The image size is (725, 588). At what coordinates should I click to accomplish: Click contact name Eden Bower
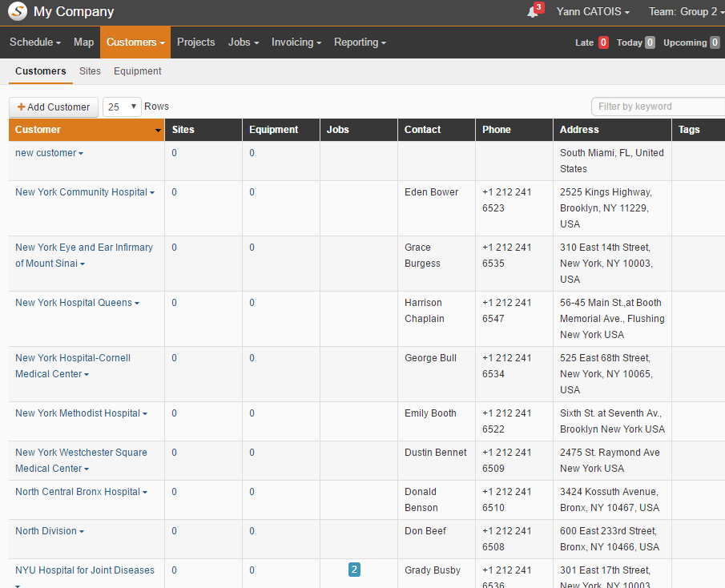tap(431, 192)
